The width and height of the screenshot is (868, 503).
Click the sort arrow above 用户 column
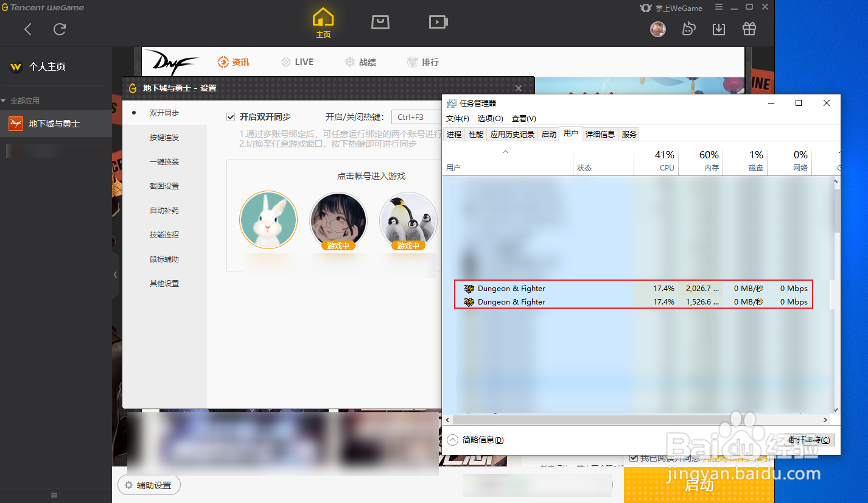tap(505, 152)
